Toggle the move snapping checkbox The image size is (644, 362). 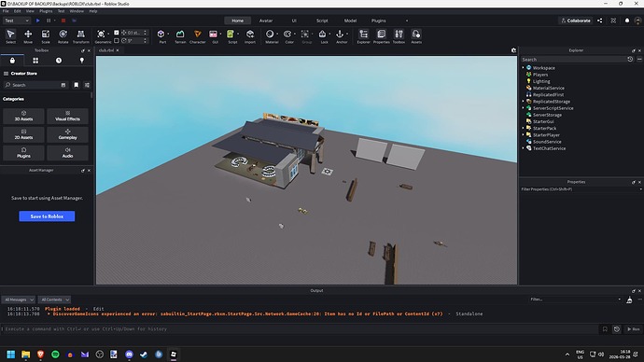pos(117,33)
